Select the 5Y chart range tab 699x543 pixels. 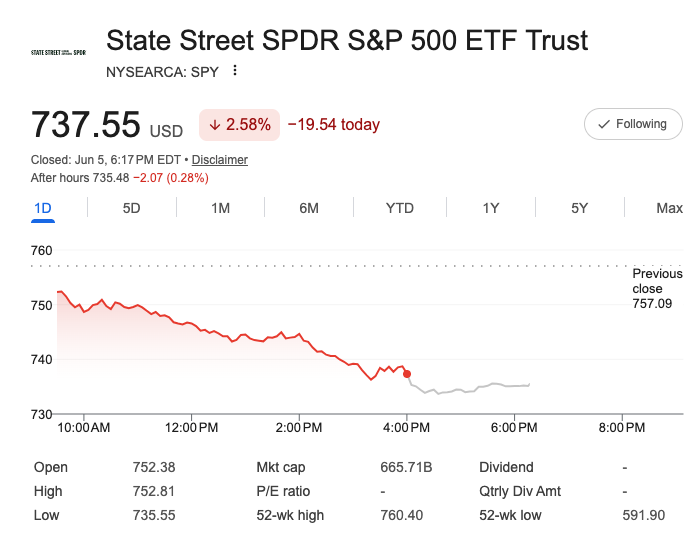click(x=580, y=208)
